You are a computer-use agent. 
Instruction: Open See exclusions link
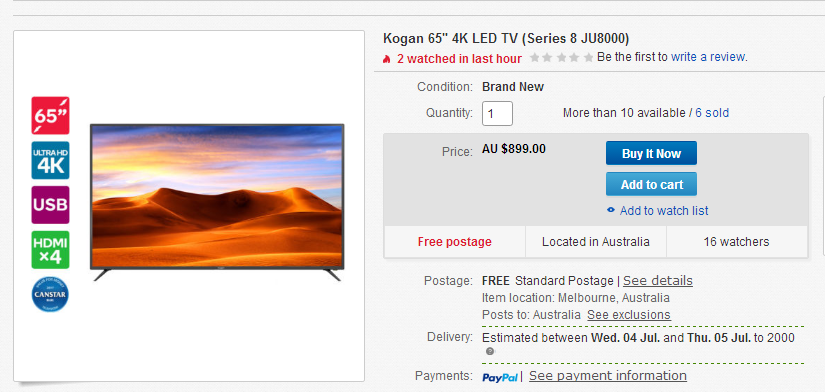pos(629,315)
